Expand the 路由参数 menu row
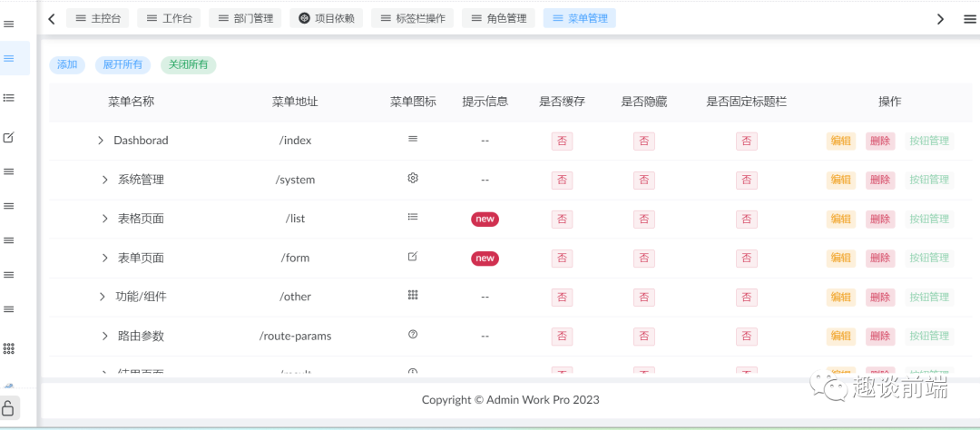This screenshot has width=980, height=430. pyautogui.click(x=105, y=337)
